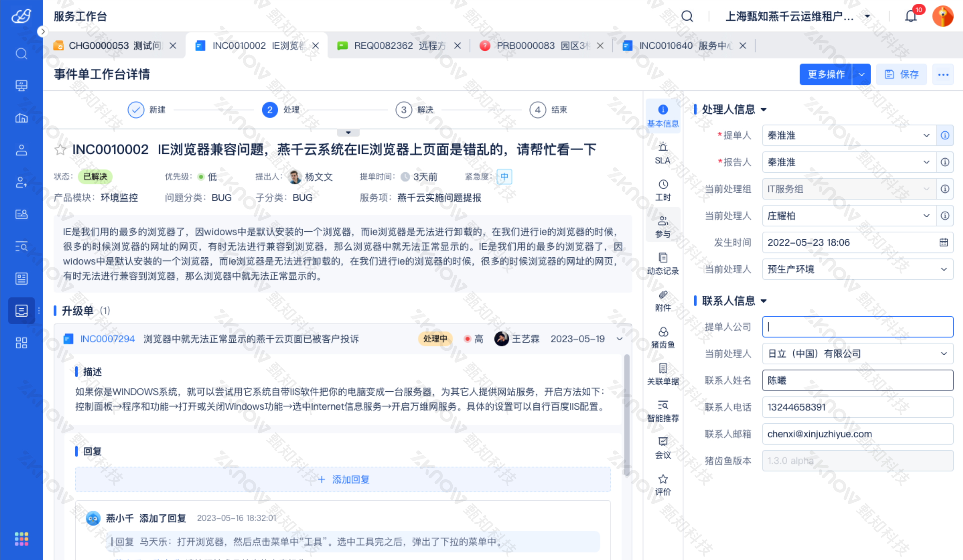This screenshot has width=963, height=560.
Task: Open the list-search icon in left sidebar
Action: [21, 246]
